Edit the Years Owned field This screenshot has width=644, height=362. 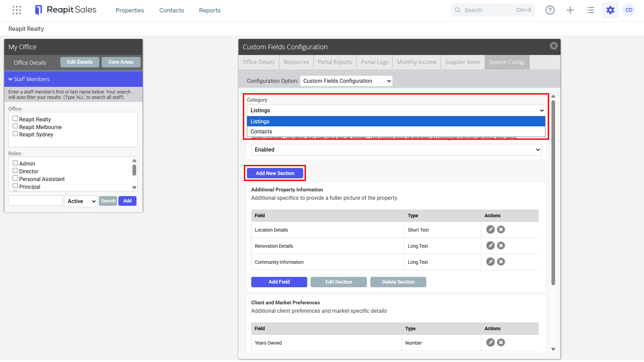[x=490, y=343]
